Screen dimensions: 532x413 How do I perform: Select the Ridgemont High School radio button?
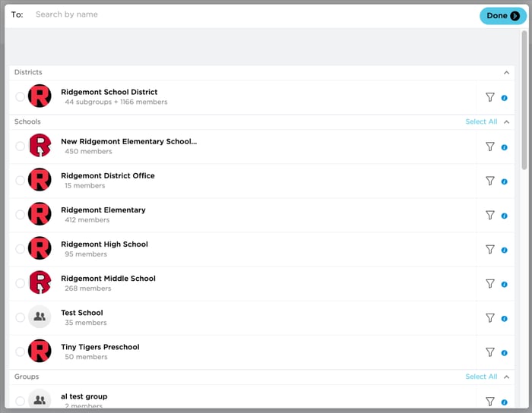(20, 249)
